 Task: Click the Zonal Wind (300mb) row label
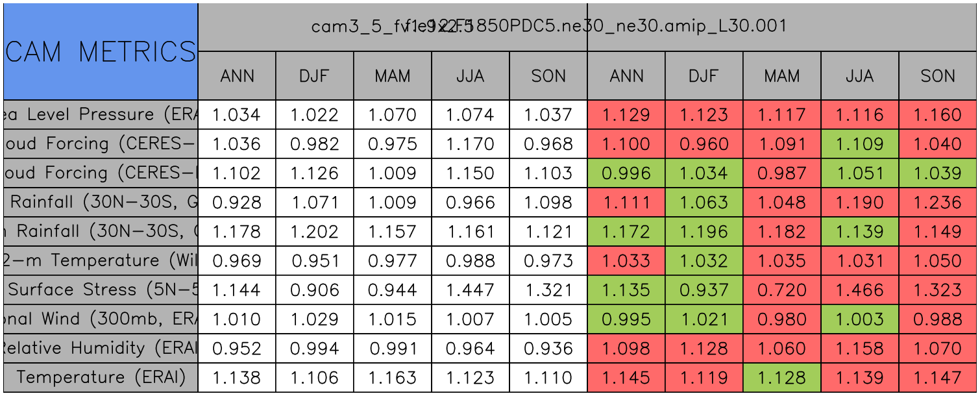101,319
